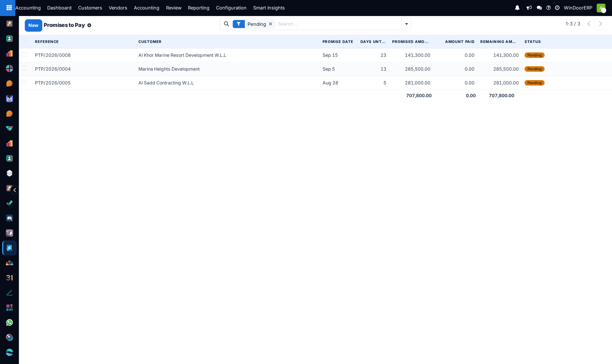Go to the Dashboard menu item
Screen dimensions: 612x364
[59, 8]
